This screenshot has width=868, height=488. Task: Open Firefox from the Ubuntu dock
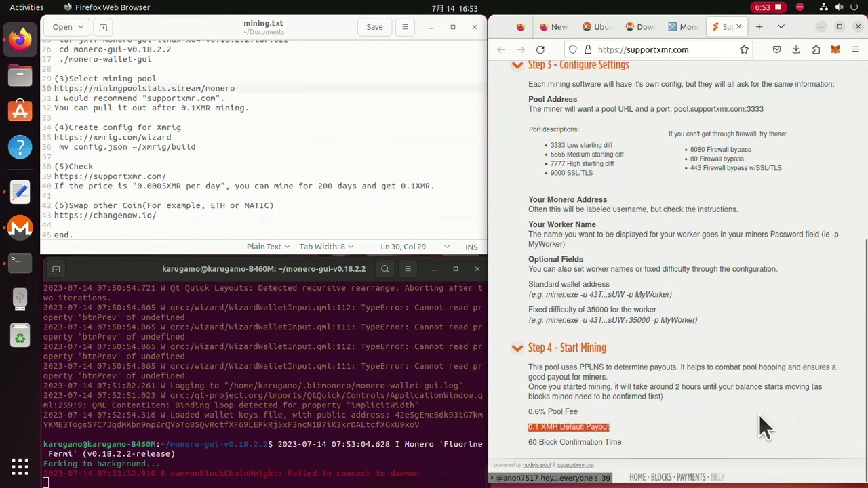click(x=20, y=39)
